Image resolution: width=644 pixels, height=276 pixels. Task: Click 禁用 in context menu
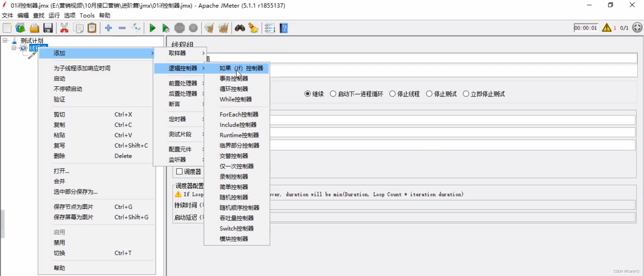pos(97,243)
